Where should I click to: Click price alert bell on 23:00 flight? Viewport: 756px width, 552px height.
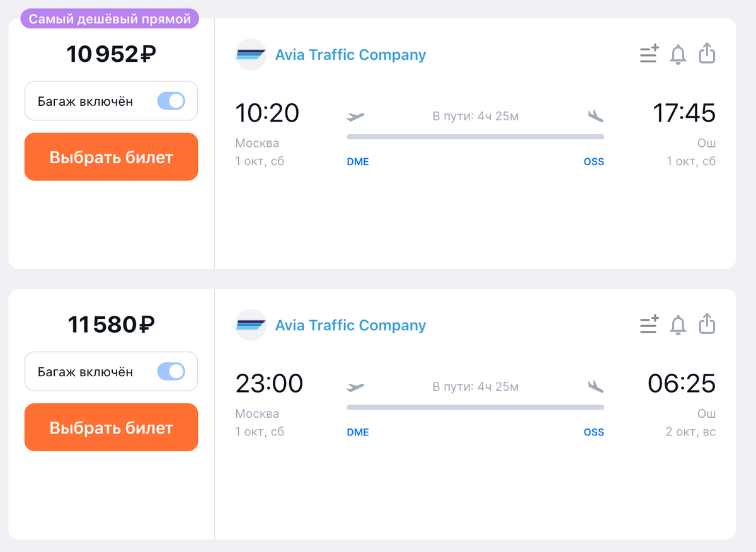coord(678,325)
